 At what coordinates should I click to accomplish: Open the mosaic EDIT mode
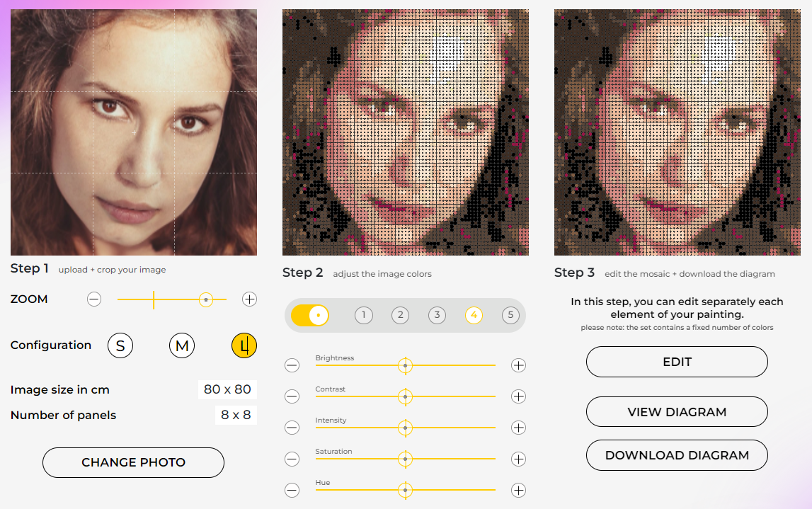(x=677, y=362)
